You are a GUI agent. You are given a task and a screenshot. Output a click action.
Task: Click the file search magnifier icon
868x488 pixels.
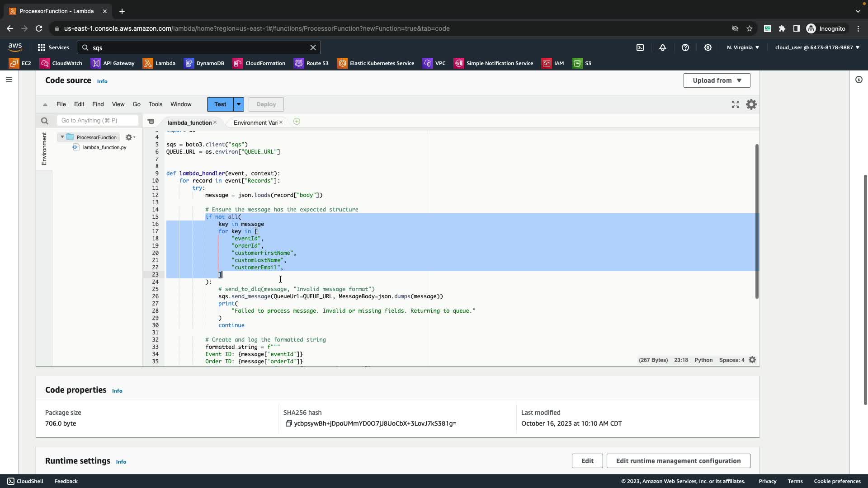tap(44, 121)
